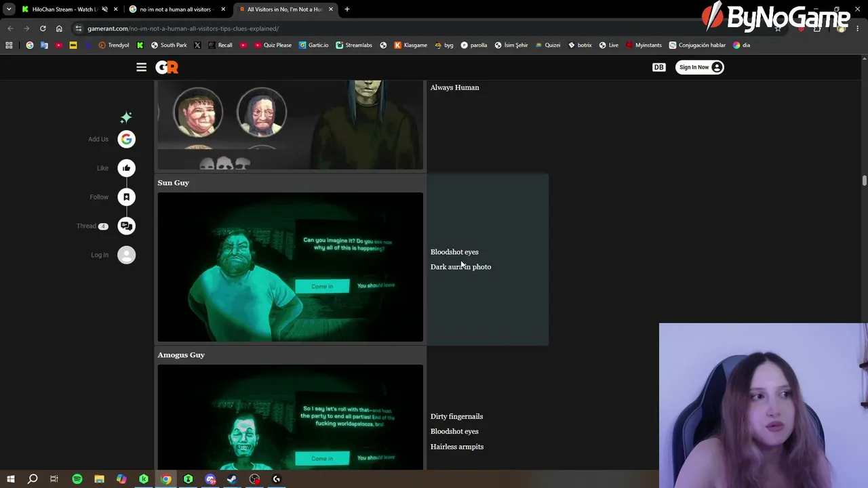Click 'Bloodshot eyes' in Sun Guy row
868x488 pixels.
(454, 251)
